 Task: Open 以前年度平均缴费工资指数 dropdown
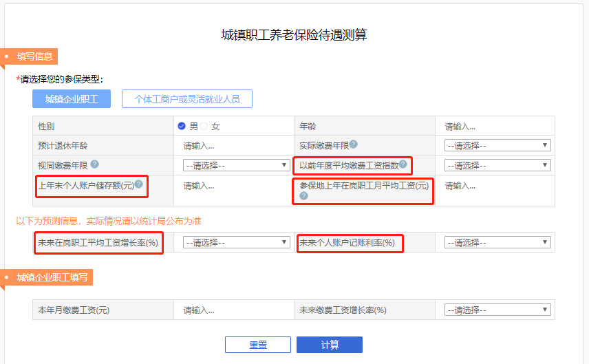(497, 165)
